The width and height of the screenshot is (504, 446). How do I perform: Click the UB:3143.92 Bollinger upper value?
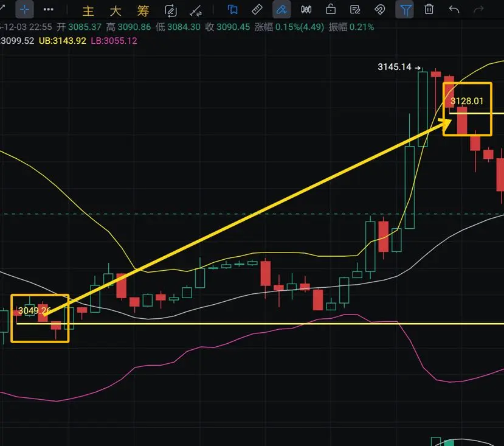click(63, 41)
